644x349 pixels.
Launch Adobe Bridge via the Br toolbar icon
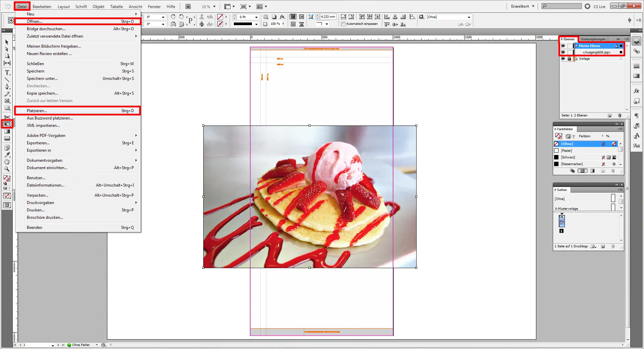click(188, 6)
